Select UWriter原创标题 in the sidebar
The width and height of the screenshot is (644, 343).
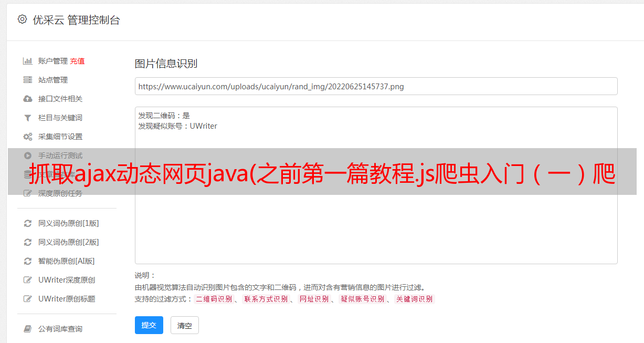[x=67, y=299]
